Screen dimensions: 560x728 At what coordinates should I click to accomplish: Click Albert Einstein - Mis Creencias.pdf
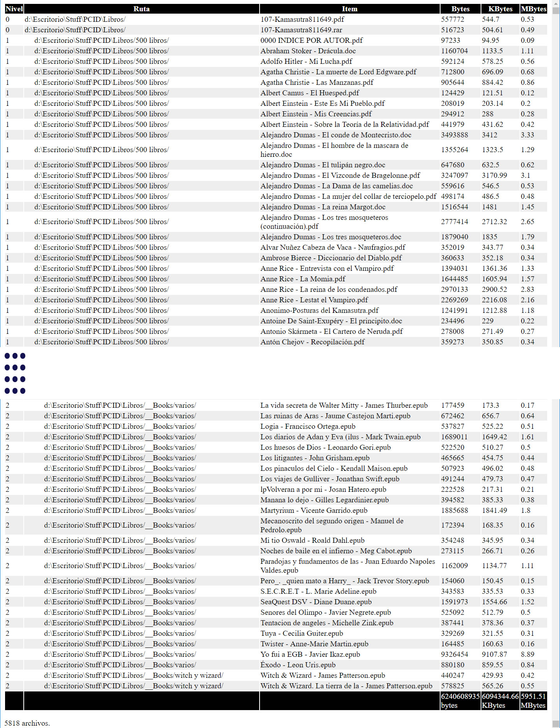pyautogui.click(x=316, y=114)
